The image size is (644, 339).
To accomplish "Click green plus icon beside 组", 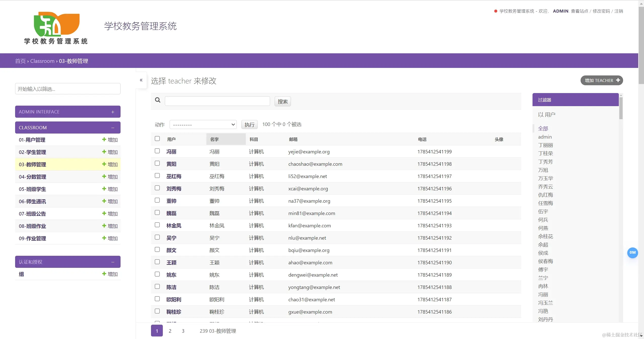I will [104, 274].
